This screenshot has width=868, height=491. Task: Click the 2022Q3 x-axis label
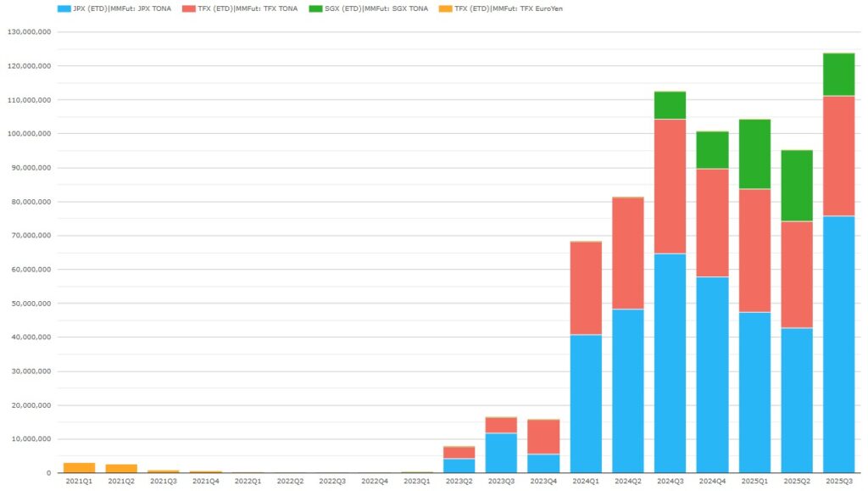pos(332,482)
